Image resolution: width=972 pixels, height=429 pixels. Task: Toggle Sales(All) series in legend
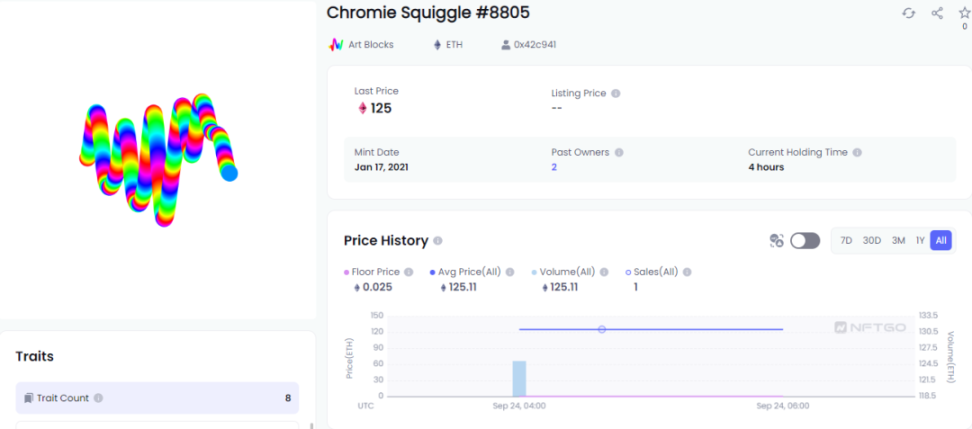[652, 272]
